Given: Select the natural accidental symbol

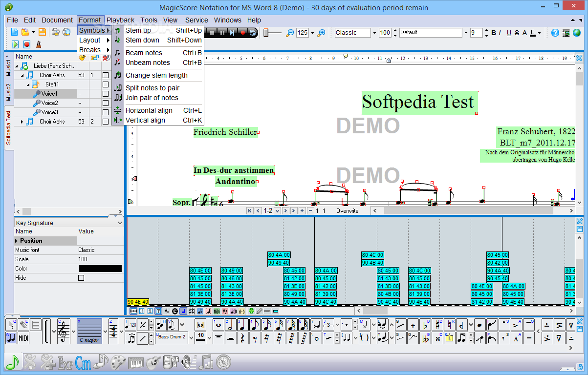Looking at the screenshot, I should [450, 325].
